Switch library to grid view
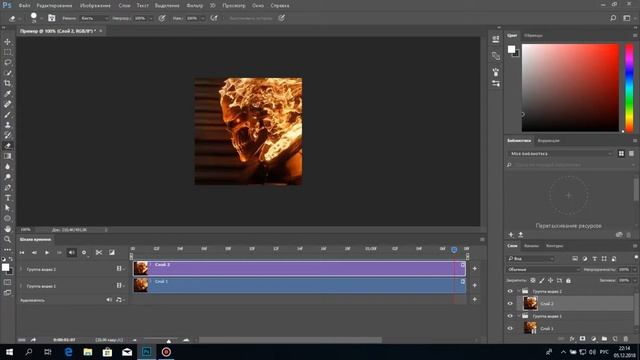This screenshot has height=360, width=640. (x=621, y=153)
